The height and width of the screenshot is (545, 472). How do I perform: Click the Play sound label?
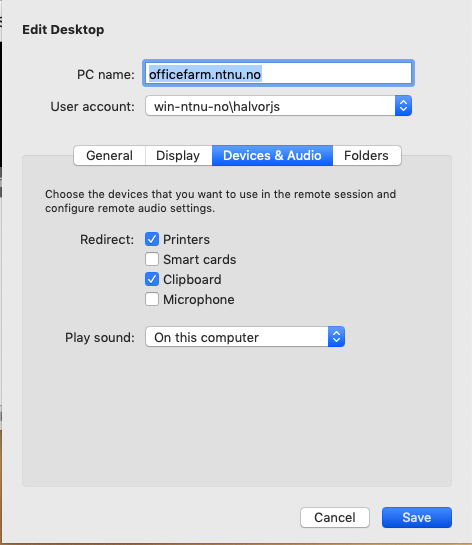click(100, 337)
